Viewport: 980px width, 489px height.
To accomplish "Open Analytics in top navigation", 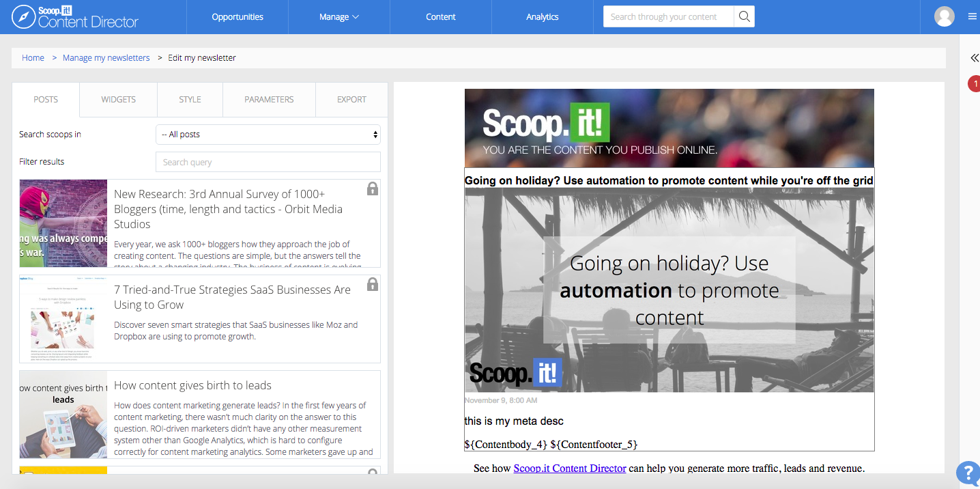I will point(543,17).
